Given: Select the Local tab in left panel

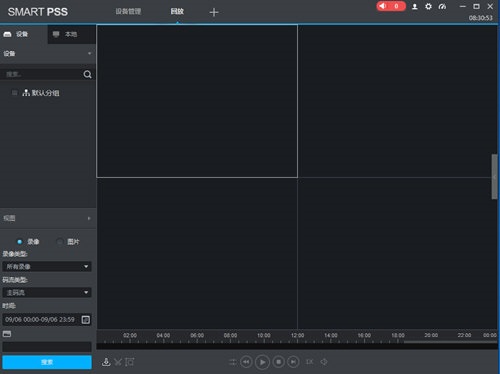Looking at the screenshot, I should pos(71,34).
